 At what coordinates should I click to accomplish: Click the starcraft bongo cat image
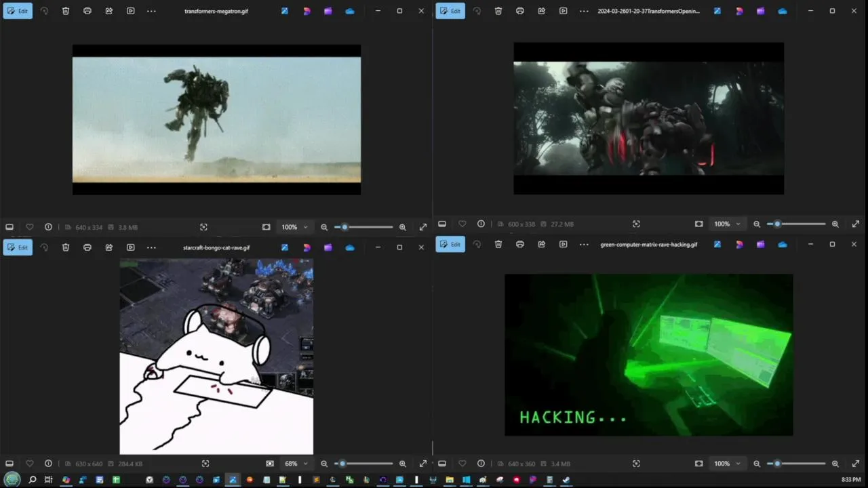coord(216,357)
